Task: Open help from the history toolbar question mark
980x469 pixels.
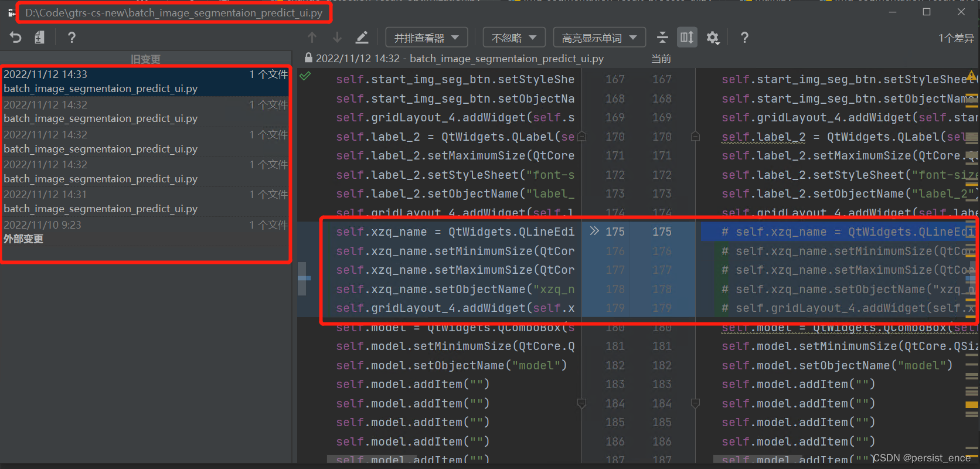Action: (72, 38)
